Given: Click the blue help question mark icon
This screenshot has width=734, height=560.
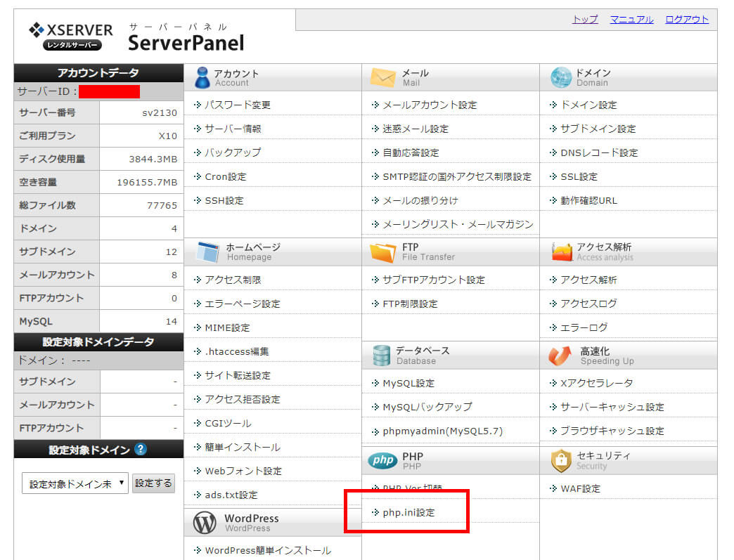Looking at the screenshot, I should 141,449.
